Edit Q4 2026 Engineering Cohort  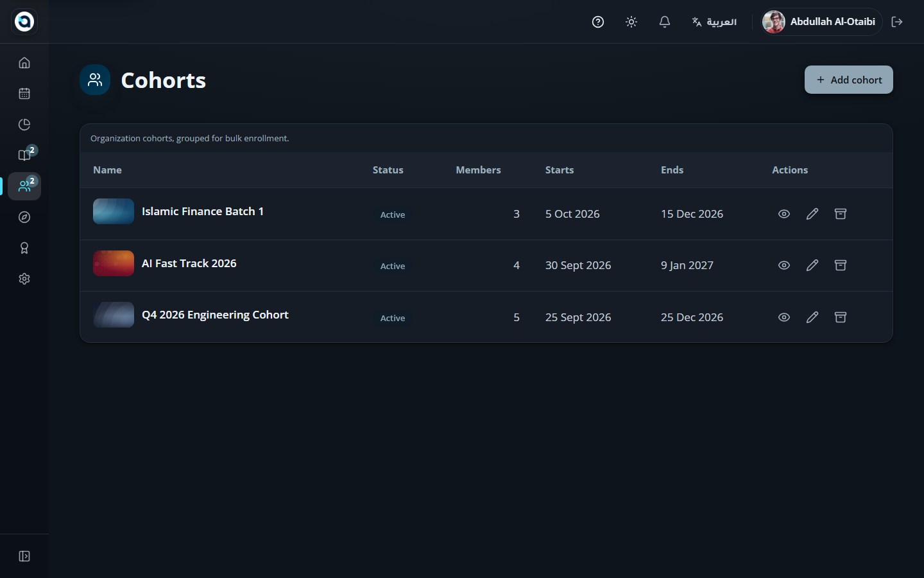pos(812,317)
